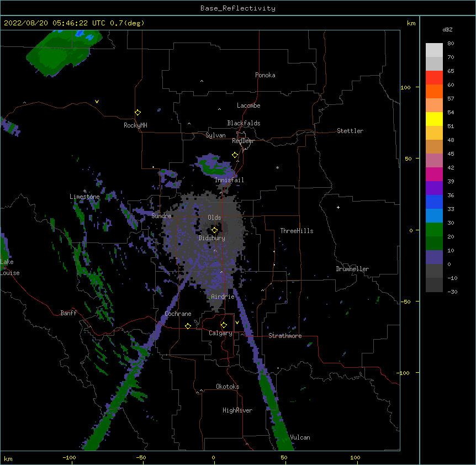476x465 pixels.
Task: Click the white plus marker west of Drumheller
Action: [x=338, y=208]
